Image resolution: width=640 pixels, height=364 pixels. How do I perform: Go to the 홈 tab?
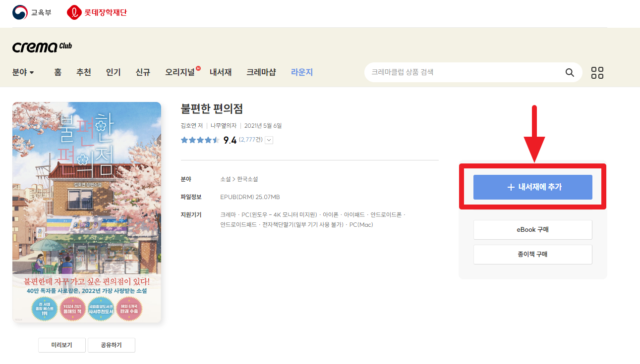click(x=58, y=72)
